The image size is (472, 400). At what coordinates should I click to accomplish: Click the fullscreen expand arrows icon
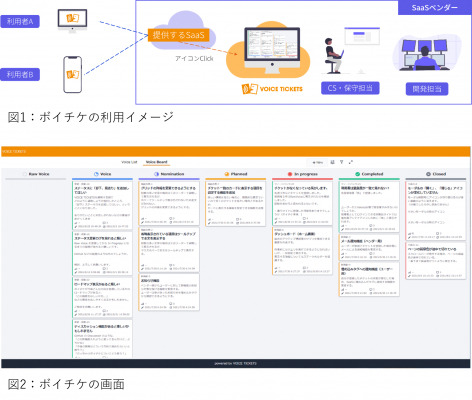[350, 162]
